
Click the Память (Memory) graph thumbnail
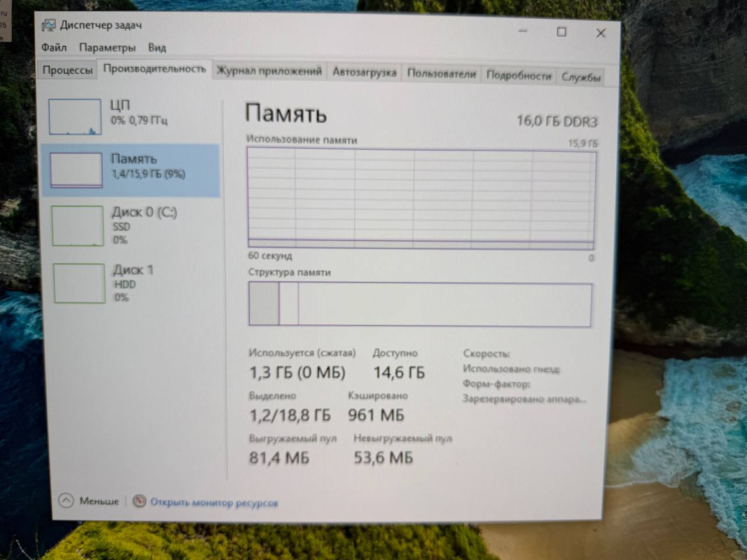pos(76,169)
